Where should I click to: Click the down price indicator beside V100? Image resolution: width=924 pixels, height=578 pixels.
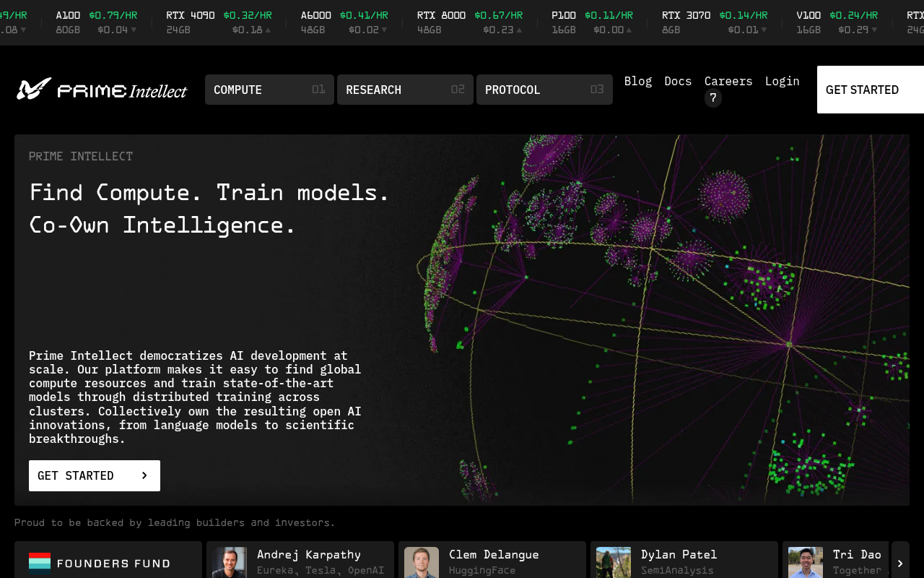click(x=873, y=30)
